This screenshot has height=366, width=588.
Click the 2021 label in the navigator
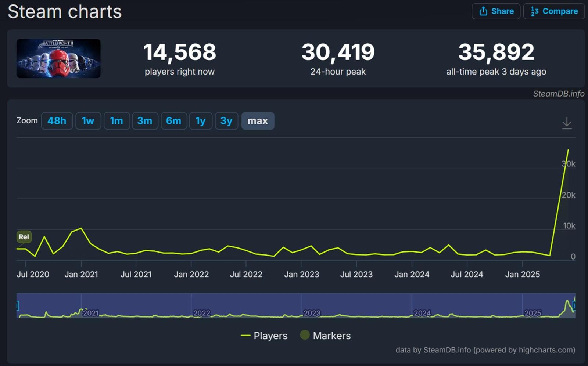coord(91,313)
